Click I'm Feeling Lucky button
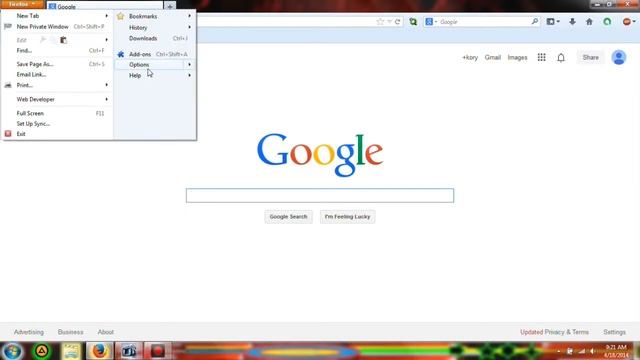 [347, 217]
